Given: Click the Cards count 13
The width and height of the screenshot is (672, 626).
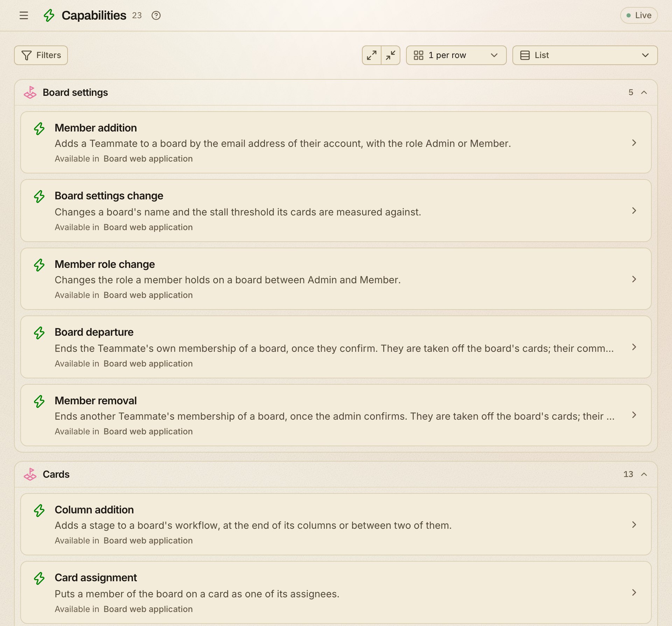Looking at the screenshot, I should pos(628,474).
